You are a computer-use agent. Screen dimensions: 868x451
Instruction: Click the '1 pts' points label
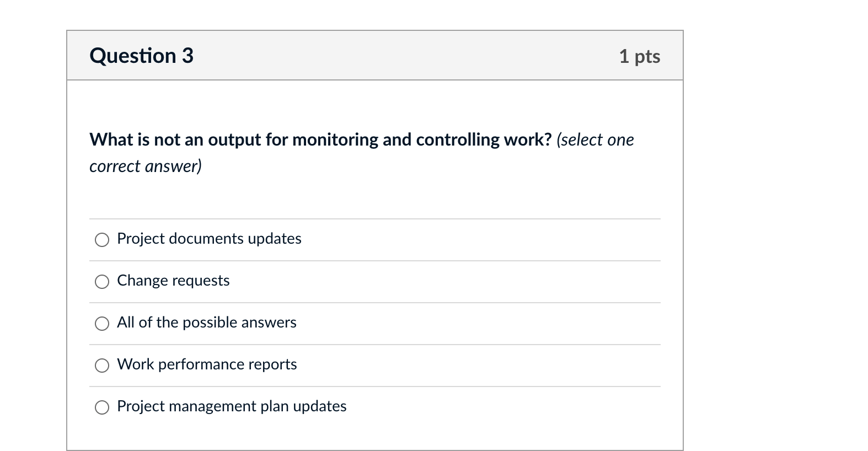(639, 56)
